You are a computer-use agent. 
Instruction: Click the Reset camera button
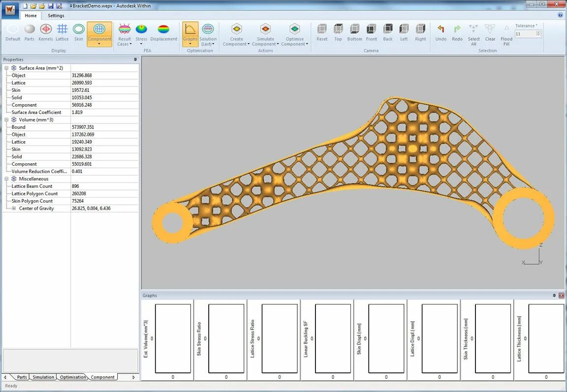coord(322,32)
